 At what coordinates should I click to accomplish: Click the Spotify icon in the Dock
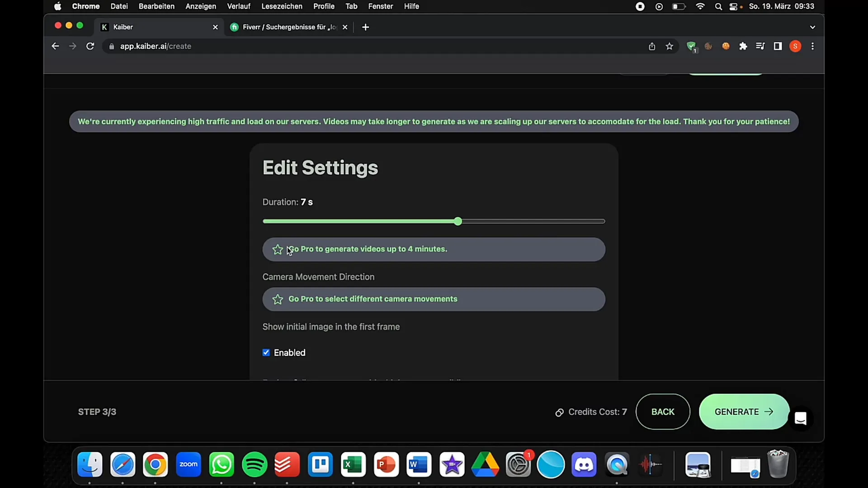click(x=255, y=464)
